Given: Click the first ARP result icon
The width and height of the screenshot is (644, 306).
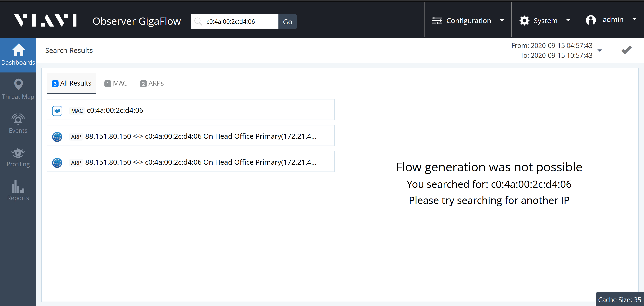Looking at the screenshot, I should 57,137.
